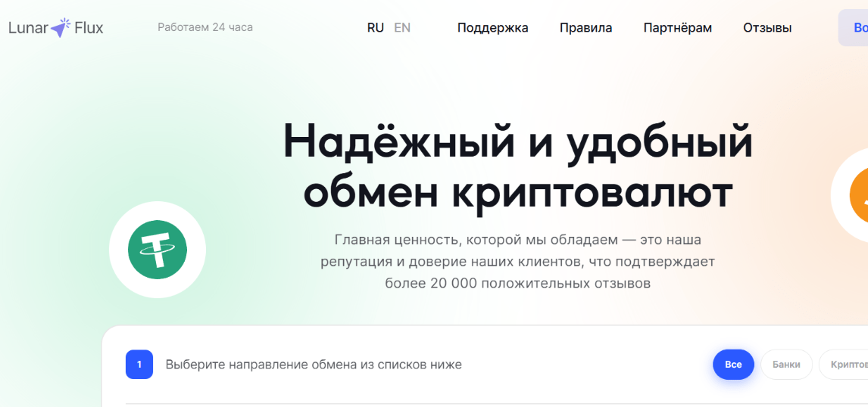Open the Поддержка page

pos(492,28)
